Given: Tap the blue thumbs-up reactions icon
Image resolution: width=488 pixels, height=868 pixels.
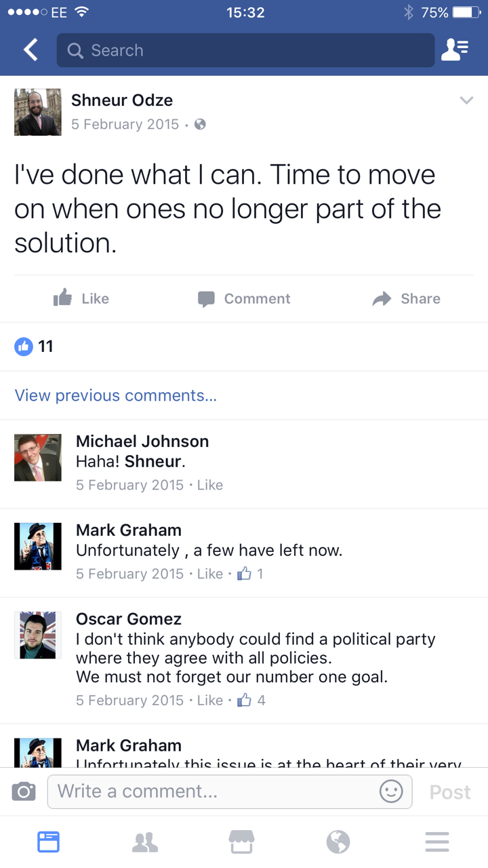Looking at the screenshot, I should click(24, 347).
